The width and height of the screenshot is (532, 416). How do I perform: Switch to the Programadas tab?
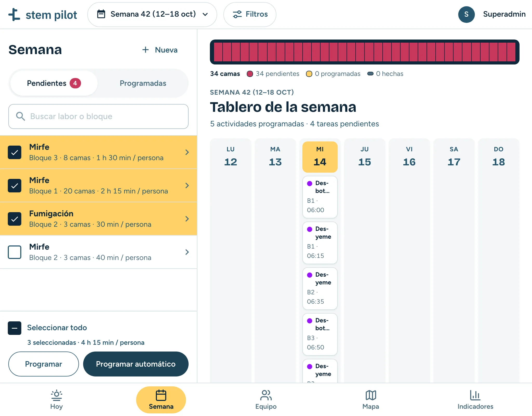coord(143,83)
